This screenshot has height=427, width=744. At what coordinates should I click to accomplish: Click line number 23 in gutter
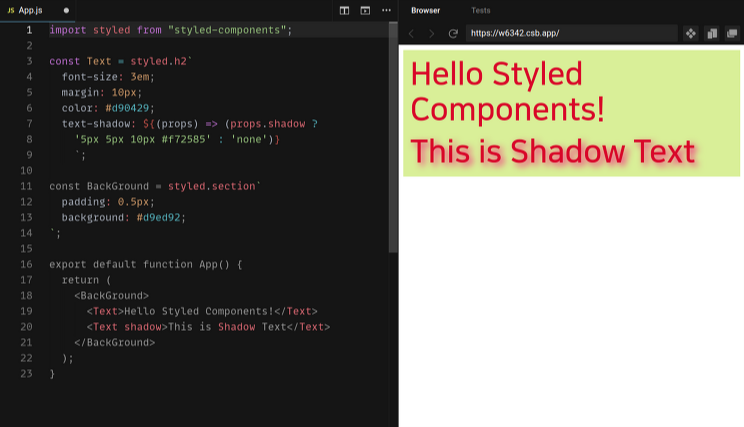click(26, 373)
